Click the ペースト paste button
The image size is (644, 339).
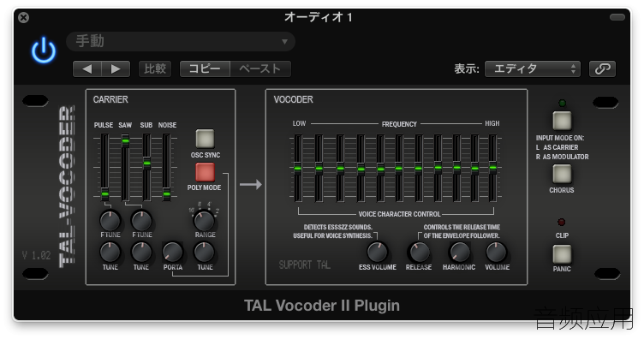260,69
